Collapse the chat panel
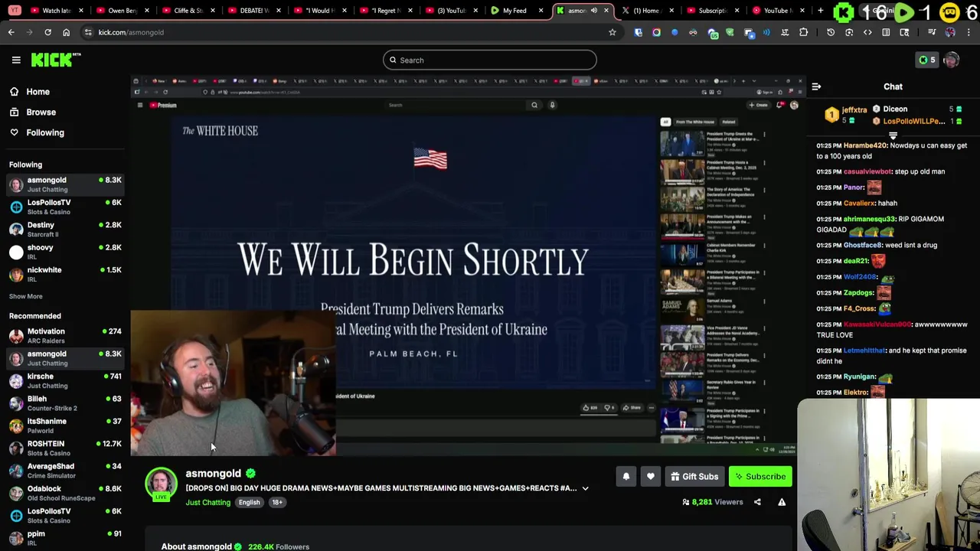 816,87
